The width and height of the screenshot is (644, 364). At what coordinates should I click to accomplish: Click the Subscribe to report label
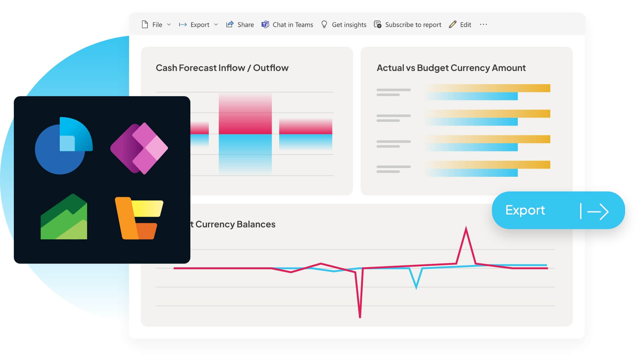[x=413, y=24]
